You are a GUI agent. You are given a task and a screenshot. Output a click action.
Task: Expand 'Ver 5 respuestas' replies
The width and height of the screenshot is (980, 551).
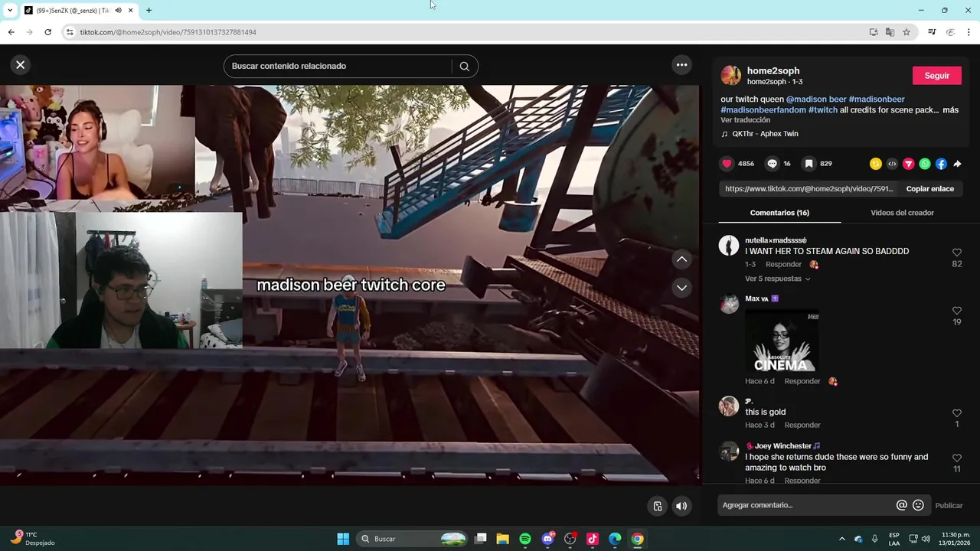[777, 279]
